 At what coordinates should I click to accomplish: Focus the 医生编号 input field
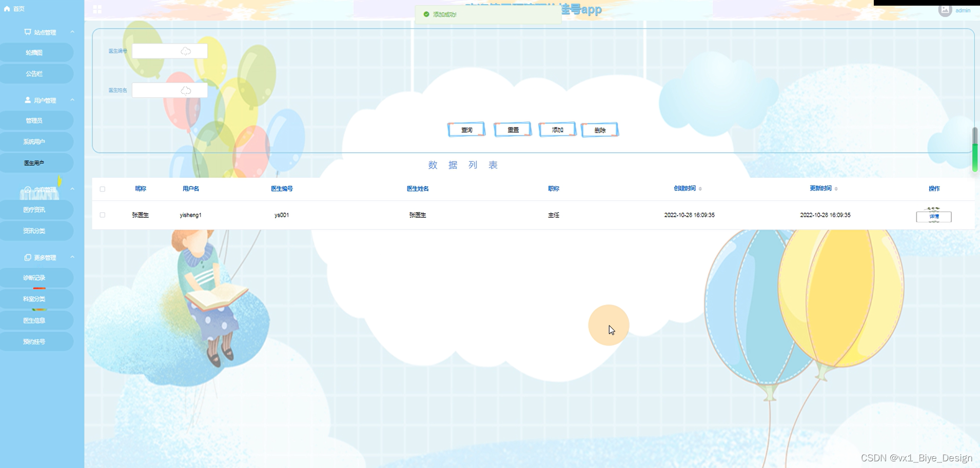pos(170,51)
